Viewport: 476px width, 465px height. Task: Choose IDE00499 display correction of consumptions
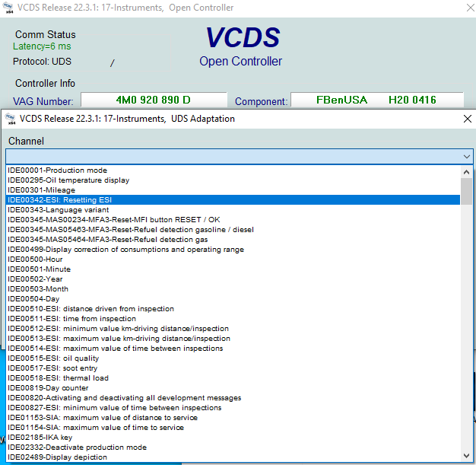click(125, 250)
